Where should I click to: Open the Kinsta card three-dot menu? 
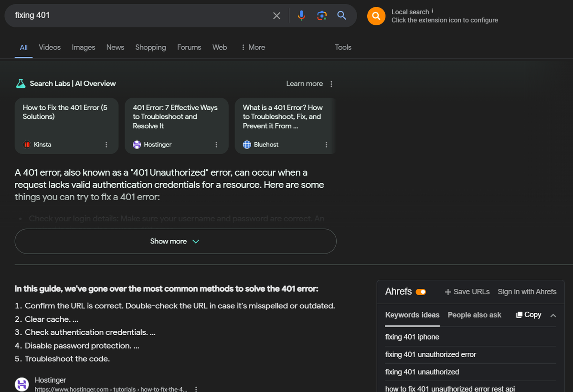pos(106,145)
